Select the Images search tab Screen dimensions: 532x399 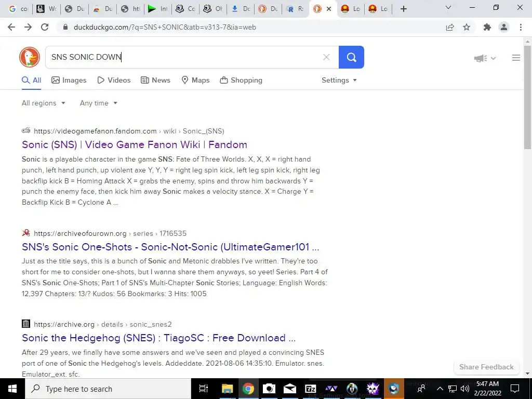[x=69, y=81]
